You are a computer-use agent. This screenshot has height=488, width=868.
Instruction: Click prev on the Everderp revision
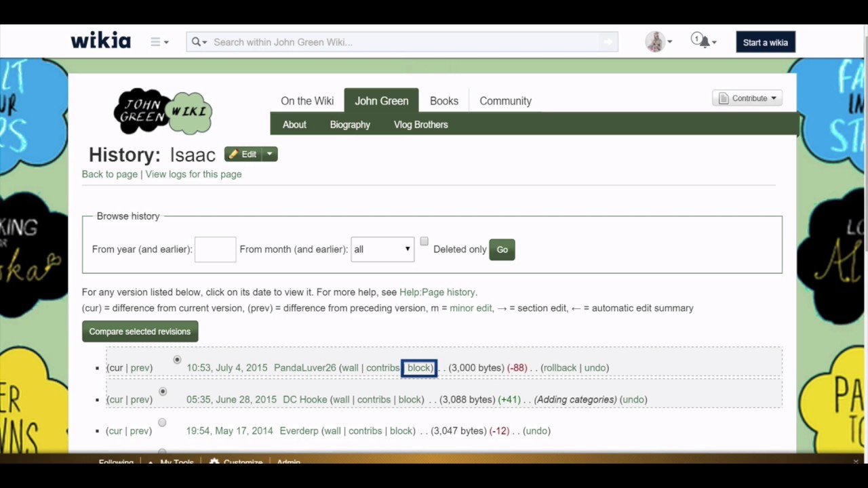tap(140, 431)
